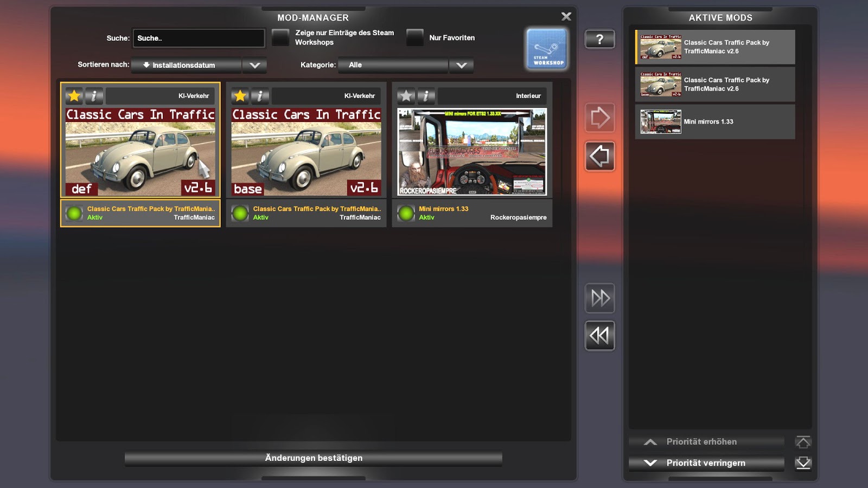Screen dimensions: 868x488
Task: Expand the Kategorie dropdown arrow
Action: point(462,65)
